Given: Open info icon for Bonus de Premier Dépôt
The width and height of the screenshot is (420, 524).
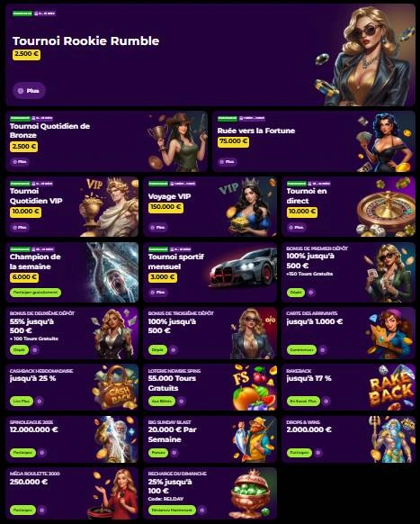Looking at the screenshot, I should click(311, 293).
